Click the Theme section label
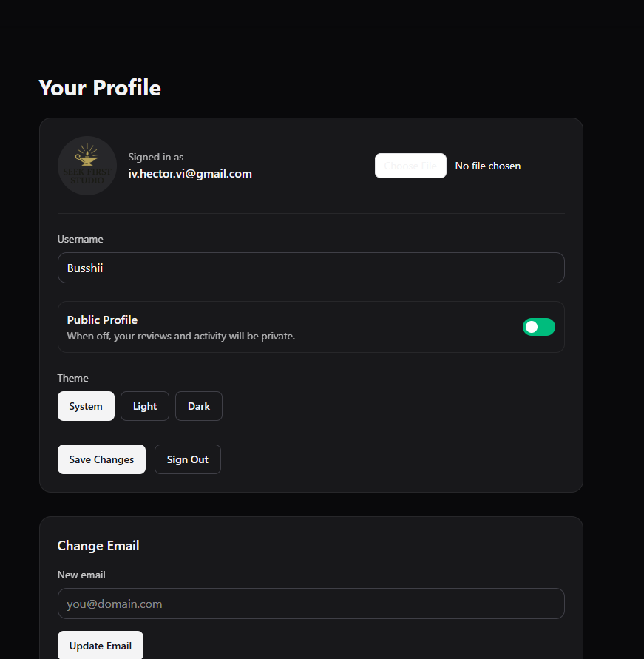 coord(73,378)
